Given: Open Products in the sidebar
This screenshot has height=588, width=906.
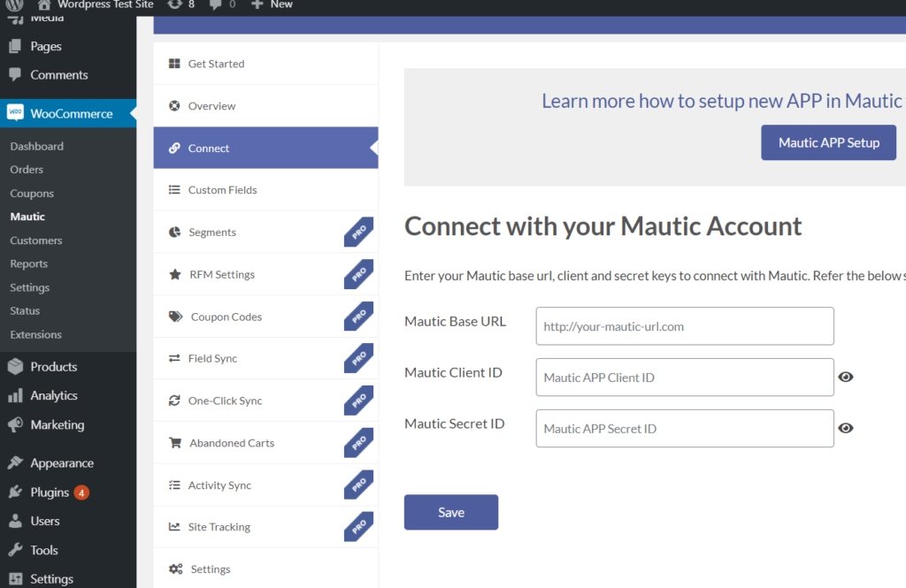Looking at the screenshot, I should [68, 367].
